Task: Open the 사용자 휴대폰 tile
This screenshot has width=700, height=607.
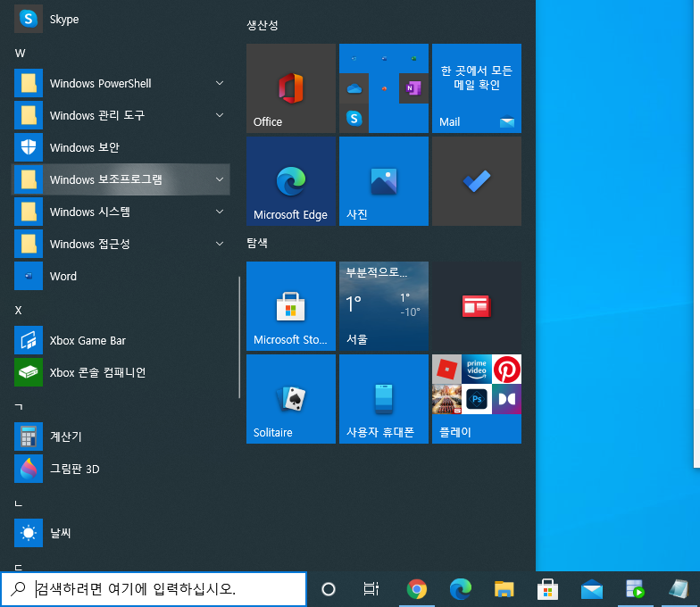Action: 384,399
